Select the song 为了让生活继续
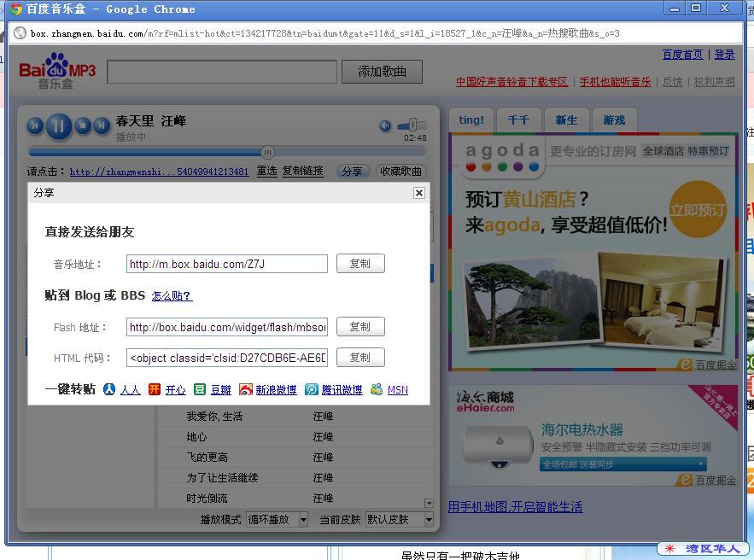754x560 pixels. coord(223,478)
